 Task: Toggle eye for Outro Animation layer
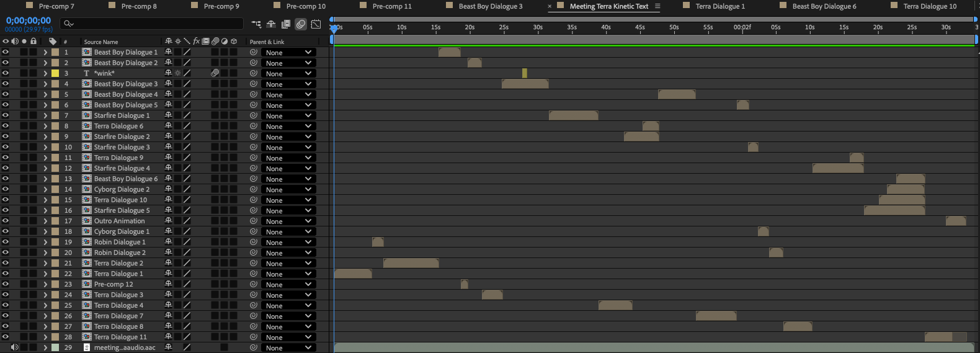(x=6, y=221)
